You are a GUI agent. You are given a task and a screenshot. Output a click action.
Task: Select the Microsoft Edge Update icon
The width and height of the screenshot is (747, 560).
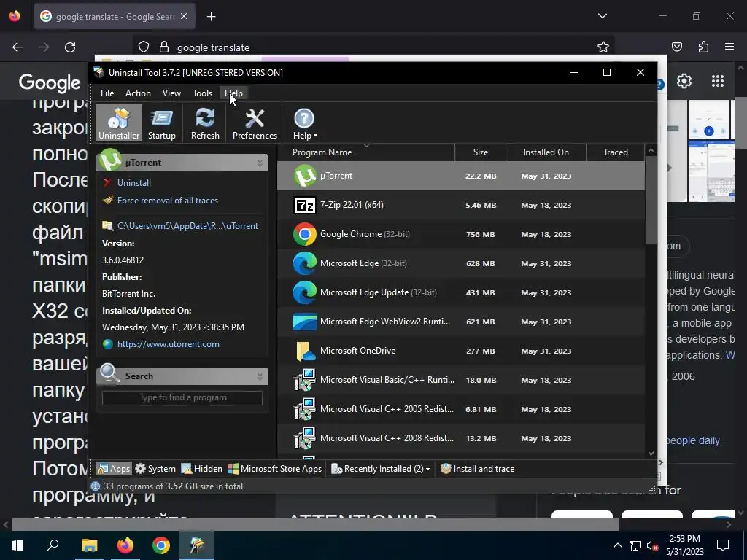(305, 292)
